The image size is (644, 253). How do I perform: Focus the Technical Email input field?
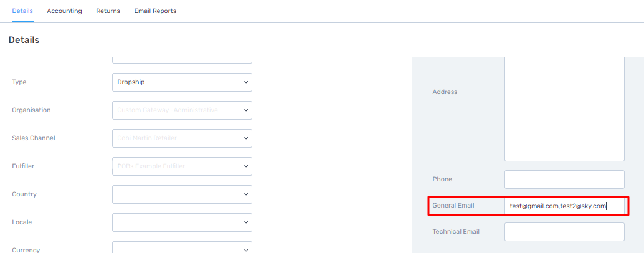click(564, 232)
